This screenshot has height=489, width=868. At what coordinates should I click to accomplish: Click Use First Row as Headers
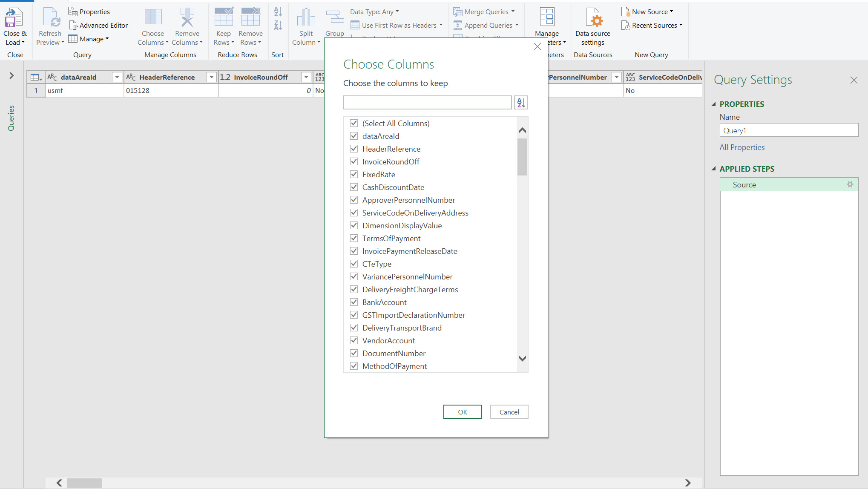[x=396, y=25]
